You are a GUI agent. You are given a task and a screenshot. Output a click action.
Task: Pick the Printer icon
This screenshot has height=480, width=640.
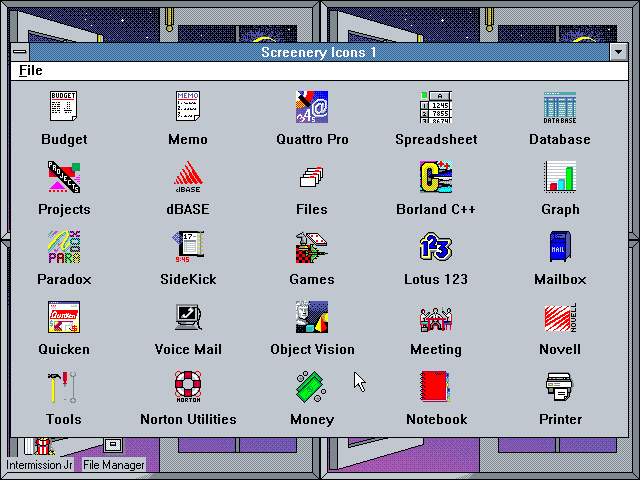[x=560, y=387]
